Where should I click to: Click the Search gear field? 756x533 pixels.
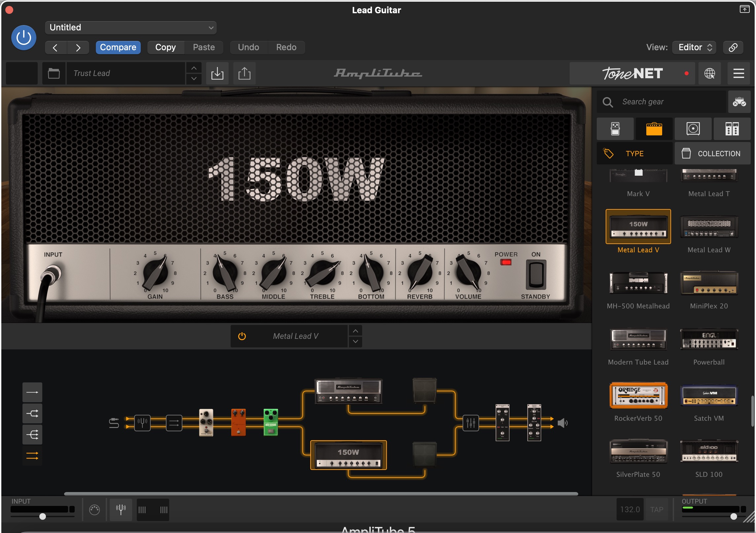pyautogui.click(x=661, y=102)
